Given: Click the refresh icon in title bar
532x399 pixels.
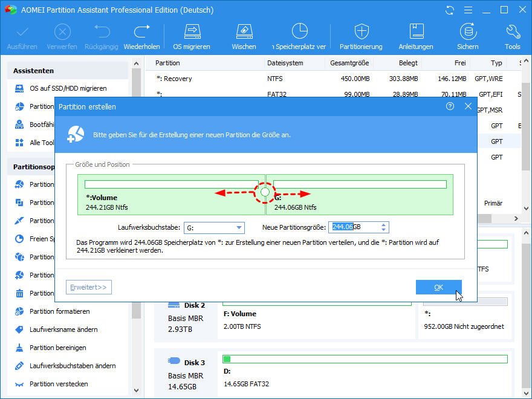Looking at the screenshot, I should pos(450,10).
